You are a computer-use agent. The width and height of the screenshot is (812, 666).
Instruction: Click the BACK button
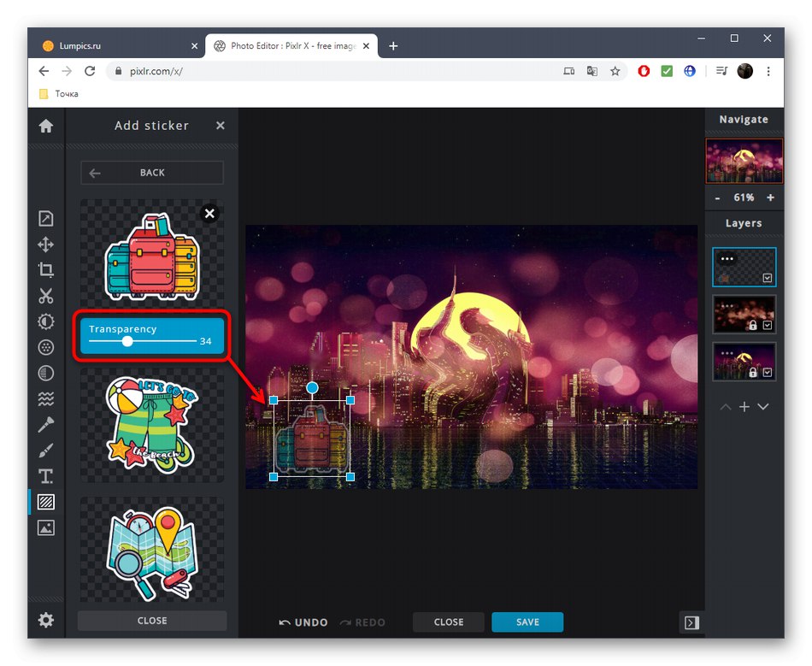[x=152, y=173]
